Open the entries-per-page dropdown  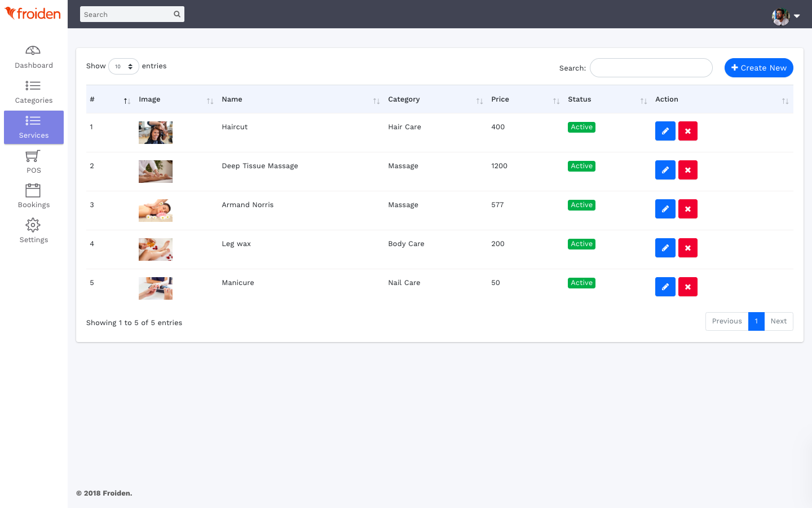[123, 66]
